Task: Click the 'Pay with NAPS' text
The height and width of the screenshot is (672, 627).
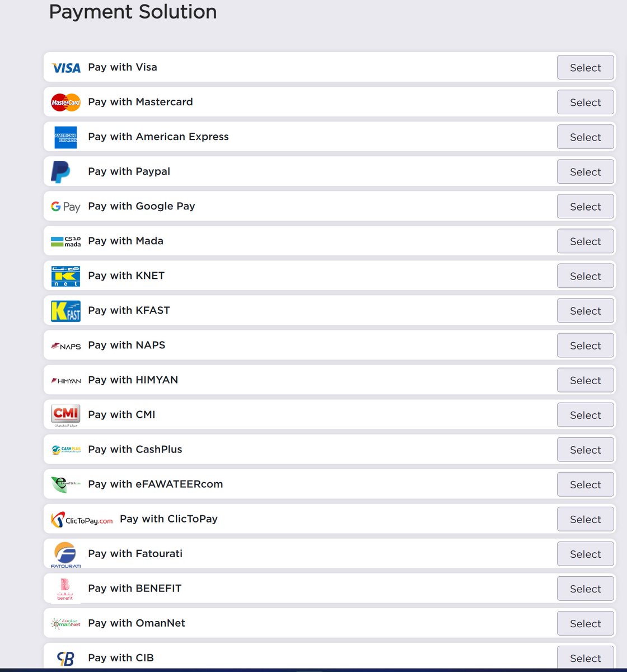Action: 127,345
